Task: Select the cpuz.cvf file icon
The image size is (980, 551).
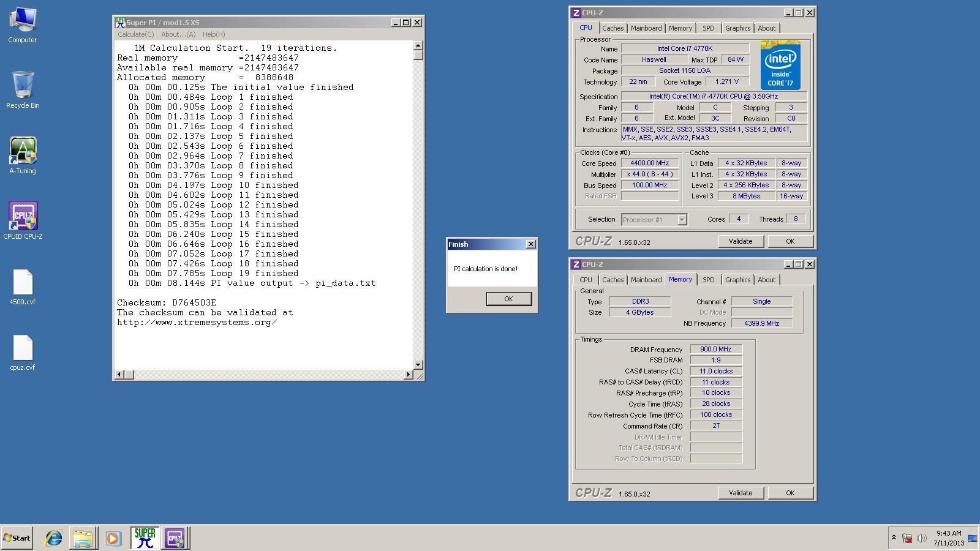Action: tap(23, 353)
